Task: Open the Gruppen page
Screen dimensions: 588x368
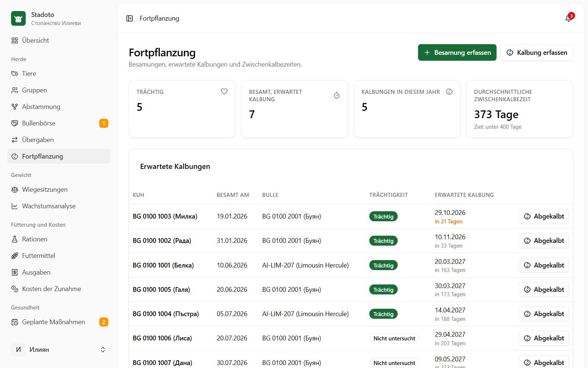Action: (59, 90)
